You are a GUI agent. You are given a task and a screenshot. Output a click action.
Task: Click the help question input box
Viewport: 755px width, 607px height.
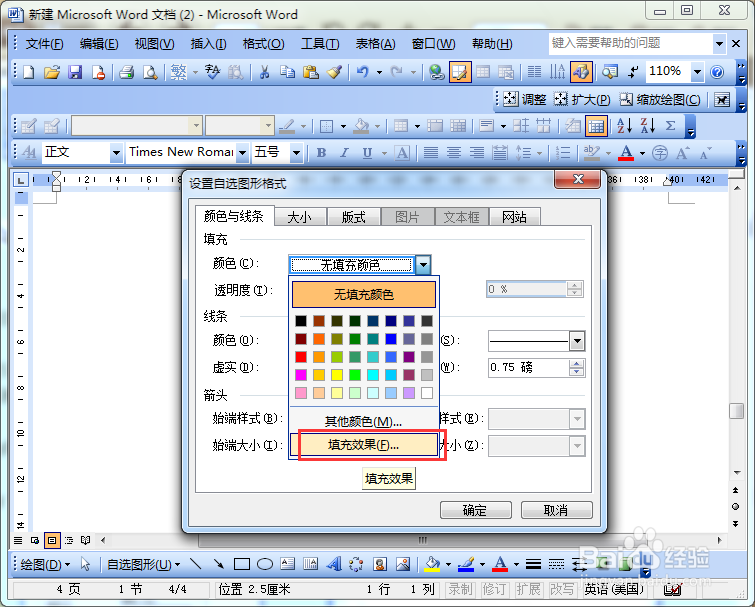coord(630,43)
